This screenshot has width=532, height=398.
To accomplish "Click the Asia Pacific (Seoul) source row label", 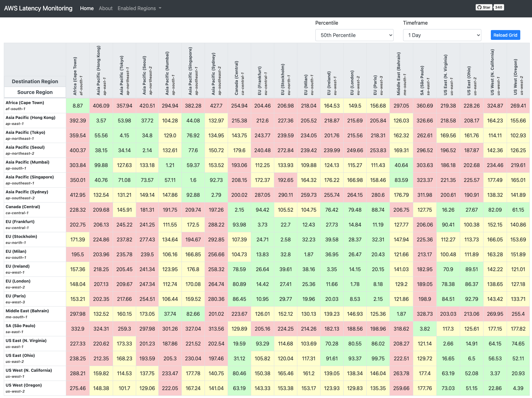I will (35, 150).
